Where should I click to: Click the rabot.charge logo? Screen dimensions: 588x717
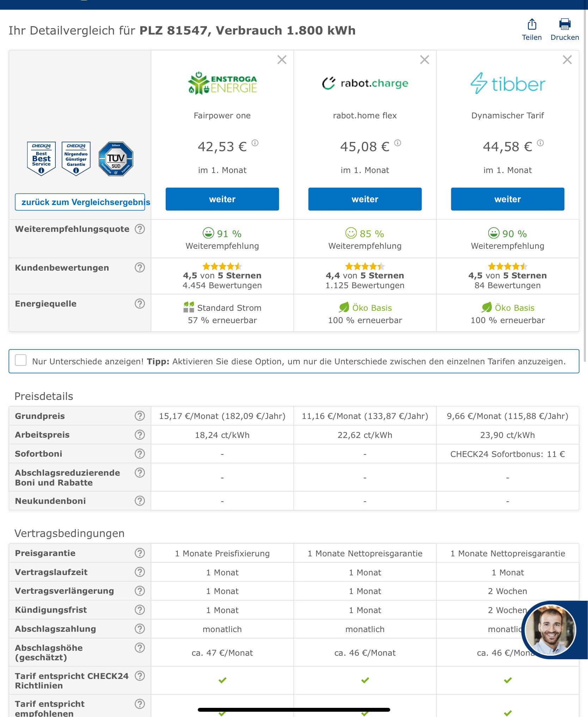[365, 83]
